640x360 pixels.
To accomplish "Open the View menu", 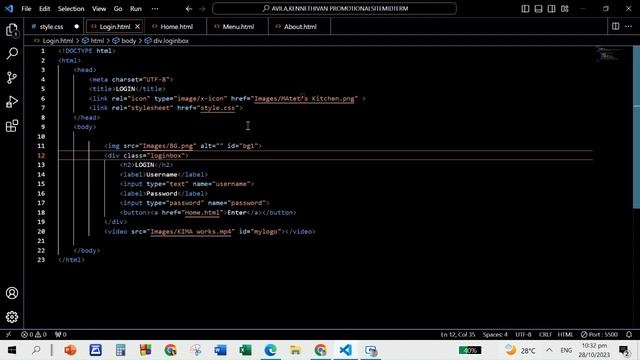I will point(99,9).
